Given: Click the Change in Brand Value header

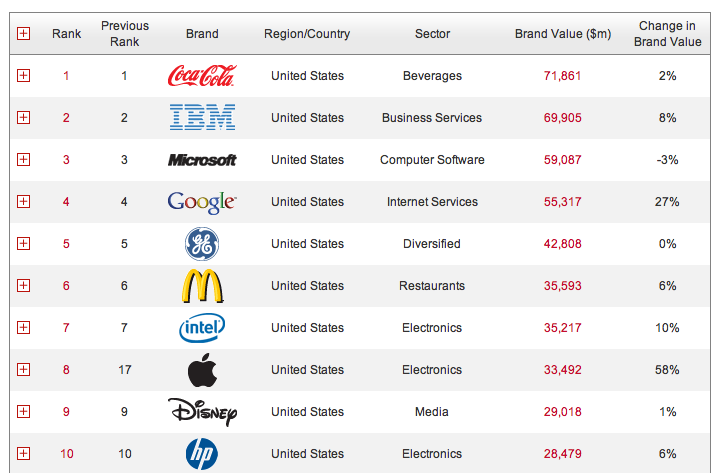Looking at the screenshot, I should coord(667,34).
